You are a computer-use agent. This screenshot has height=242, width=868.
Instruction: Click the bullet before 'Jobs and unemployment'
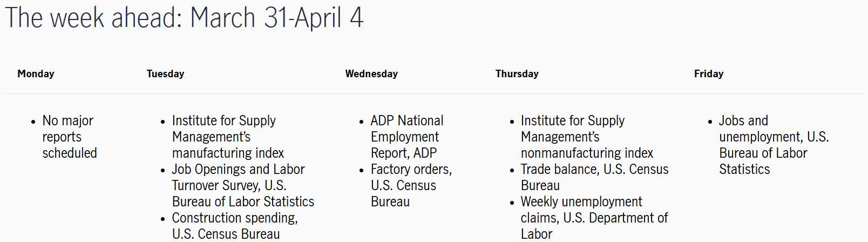(x=710, y=122)
